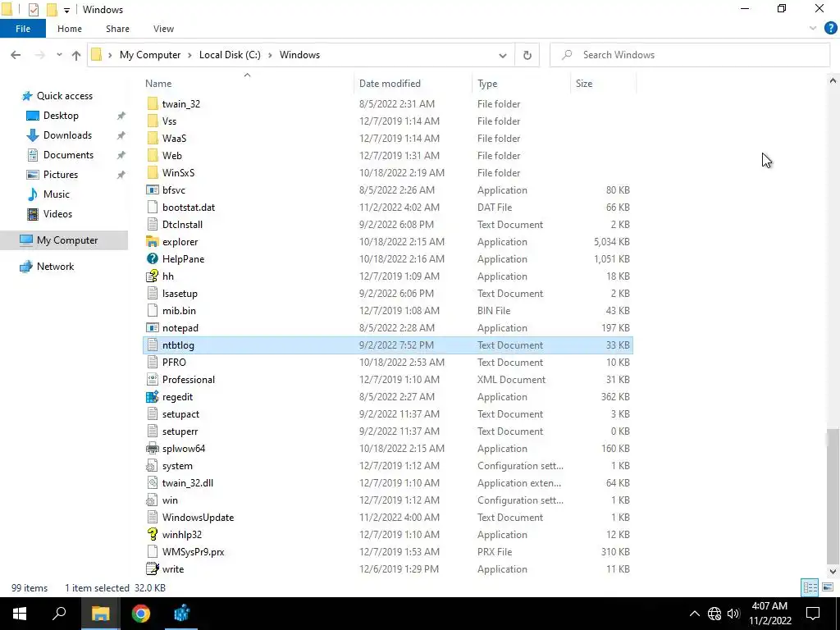This screenshot has height=630, width=840.
Task: Click the splwow64 printer icon
Action: (153, 449)
